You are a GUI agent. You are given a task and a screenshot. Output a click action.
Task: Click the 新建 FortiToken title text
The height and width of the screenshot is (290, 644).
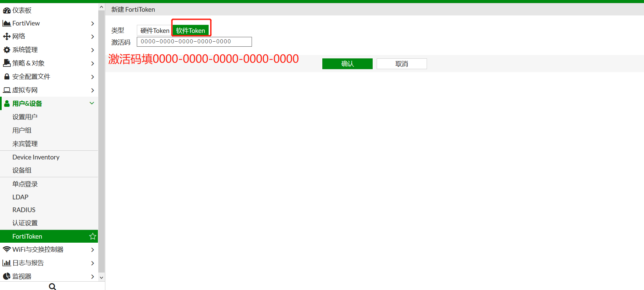133,9
